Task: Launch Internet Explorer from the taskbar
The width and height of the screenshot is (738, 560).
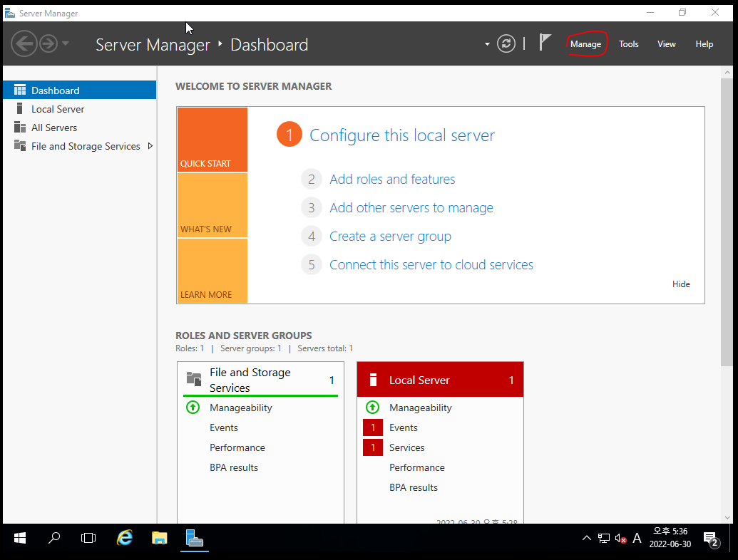Action: pos(125,538)
